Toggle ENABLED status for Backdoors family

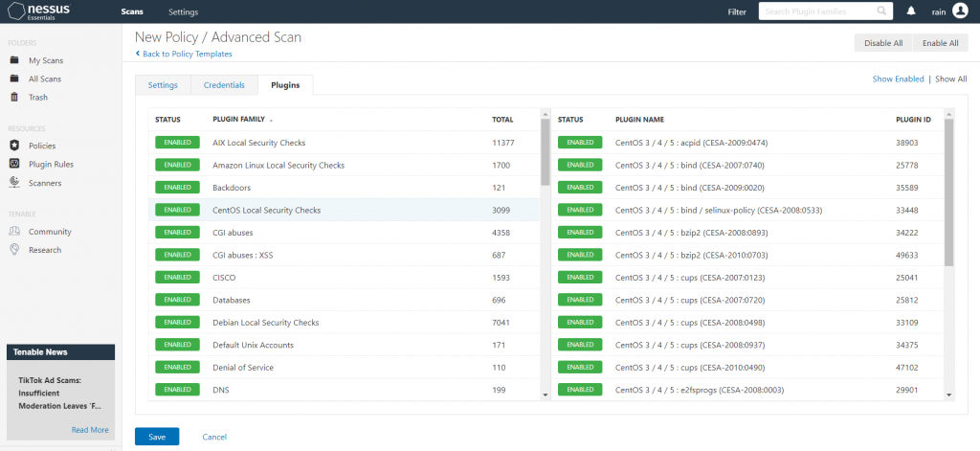tap(177, 188)
